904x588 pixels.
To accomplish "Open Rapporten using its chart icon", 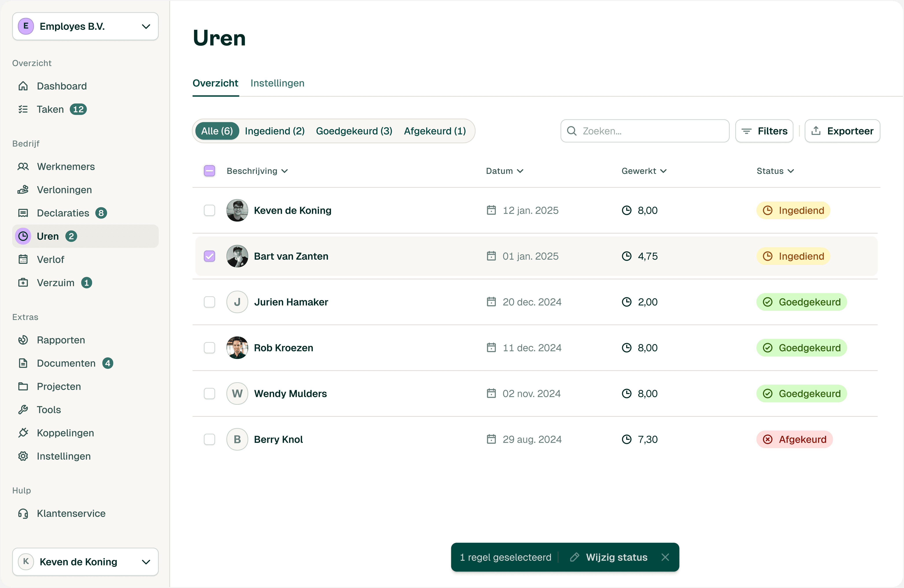I will 23,340.
